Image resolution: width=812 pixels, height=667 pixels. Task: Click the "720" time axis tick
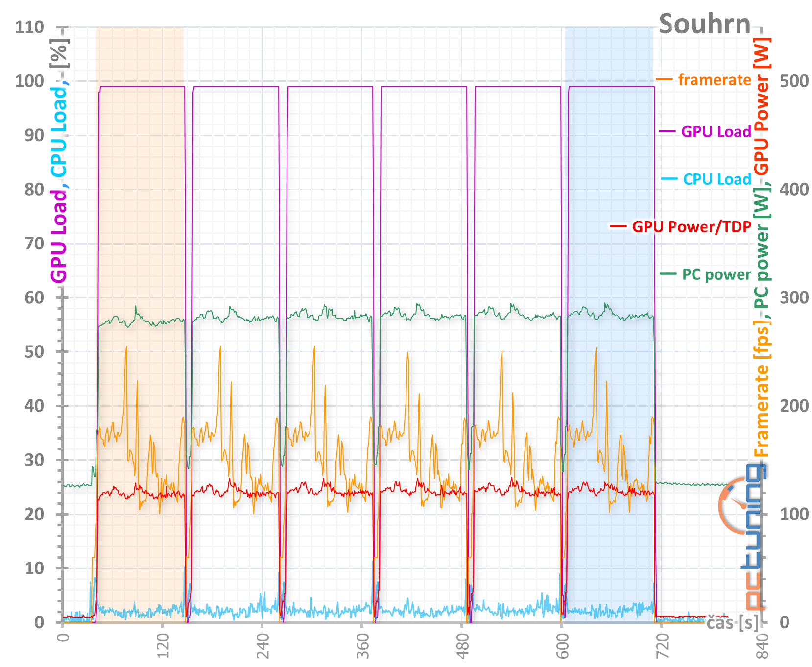(x=662, y=646)
